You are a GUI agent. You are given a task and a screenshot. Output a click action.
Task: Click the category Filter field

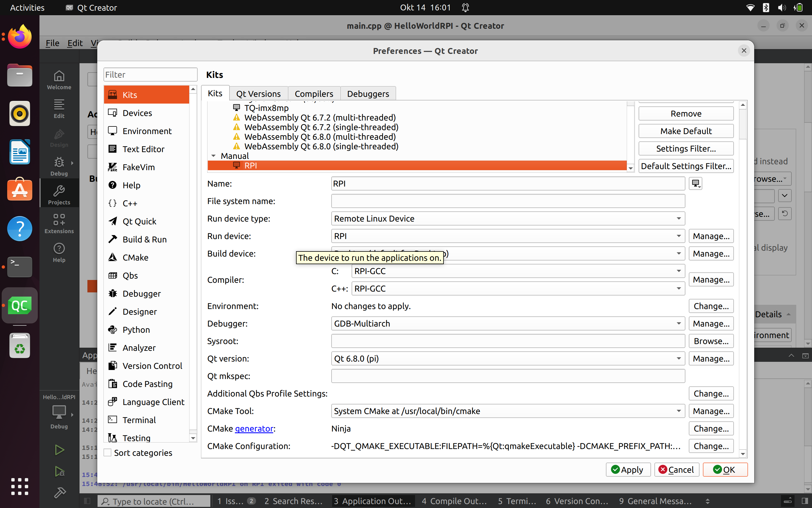pos(150,75)
